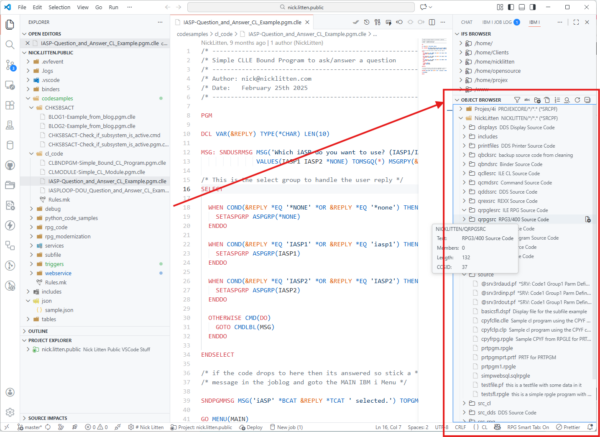The height and width of the screenshot is (437, 600).
Task: Toggle RPG Smart Tab: On in status bar
Action: tap(528, 427)
